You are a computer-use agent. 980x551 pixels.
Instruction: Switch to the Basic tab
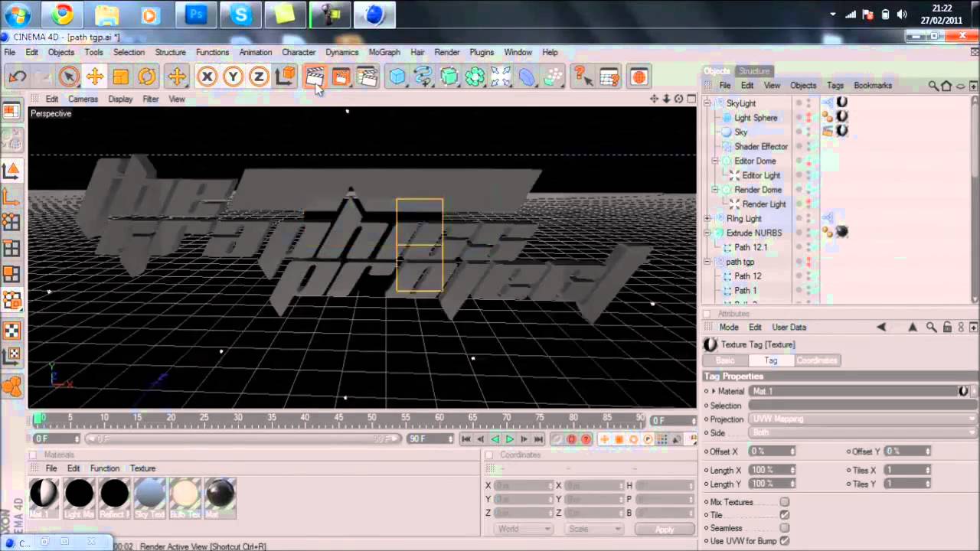[725, 360]
